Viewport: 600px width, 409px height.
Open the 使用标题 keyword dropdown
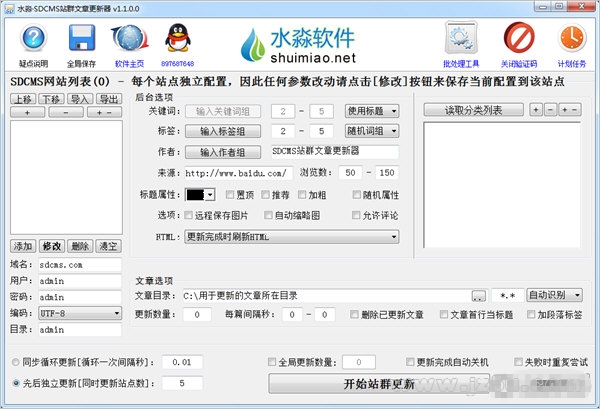pos(372,111)
